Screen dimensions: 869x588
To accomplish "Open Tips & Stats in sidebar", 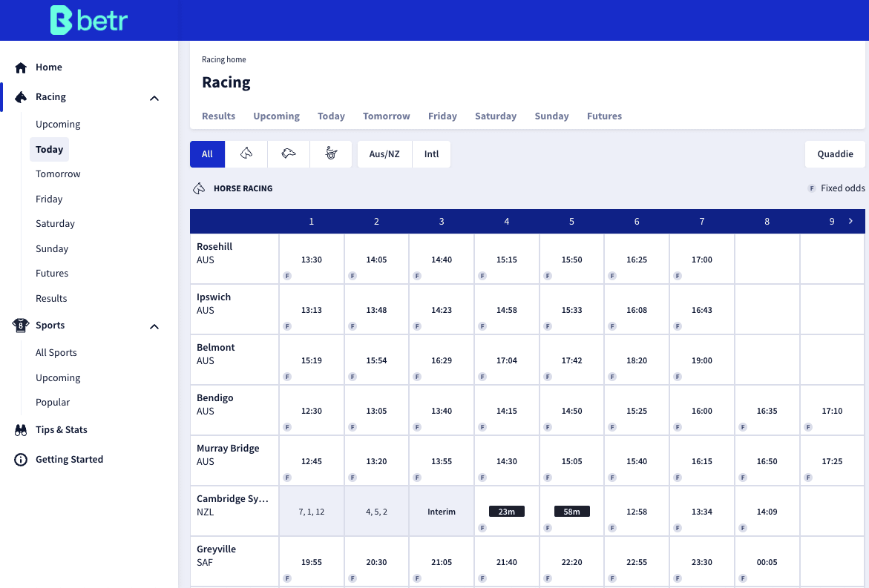I will click(62, 429).
